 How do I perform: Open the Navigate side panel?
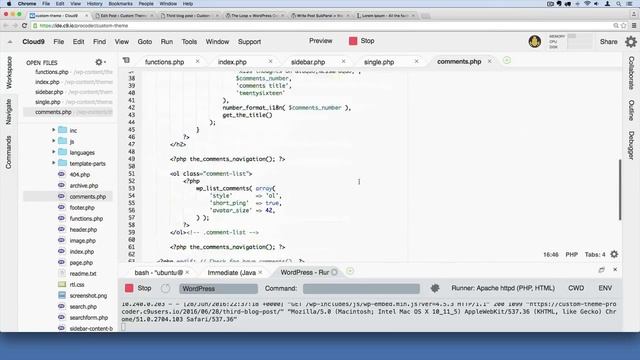click(x=9, y=111)
